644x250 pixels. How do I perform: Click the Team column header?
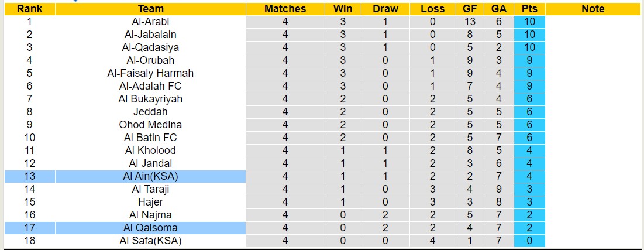(150, 9)
